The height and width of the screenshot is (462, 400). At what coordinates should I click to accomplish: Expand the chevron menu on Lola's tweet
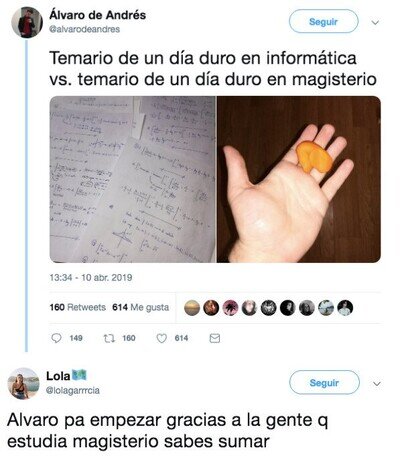[x=377, y=384]
